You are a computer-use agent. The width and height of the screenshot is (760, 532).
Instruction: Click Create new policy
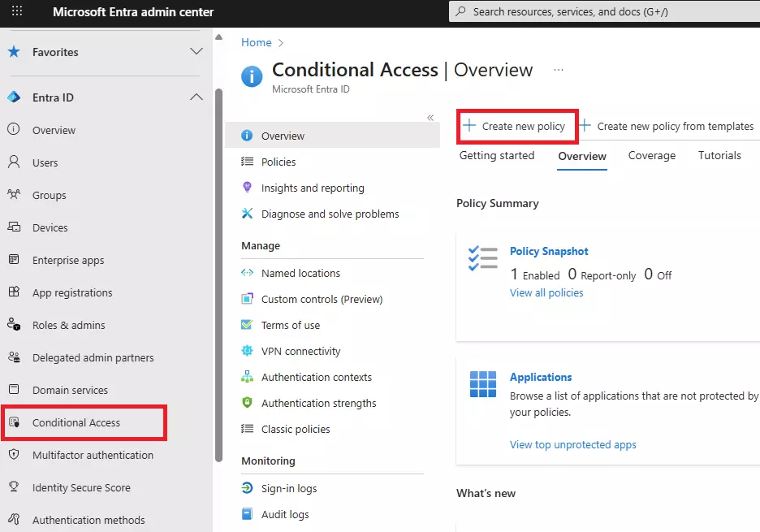[516, 126]
